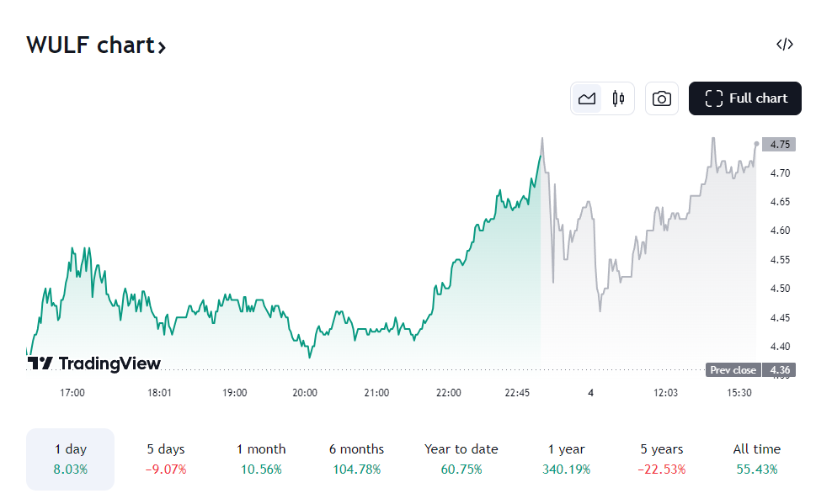Switch to 1 month range
Screen dimensions: 816x504
click(261, 459)
